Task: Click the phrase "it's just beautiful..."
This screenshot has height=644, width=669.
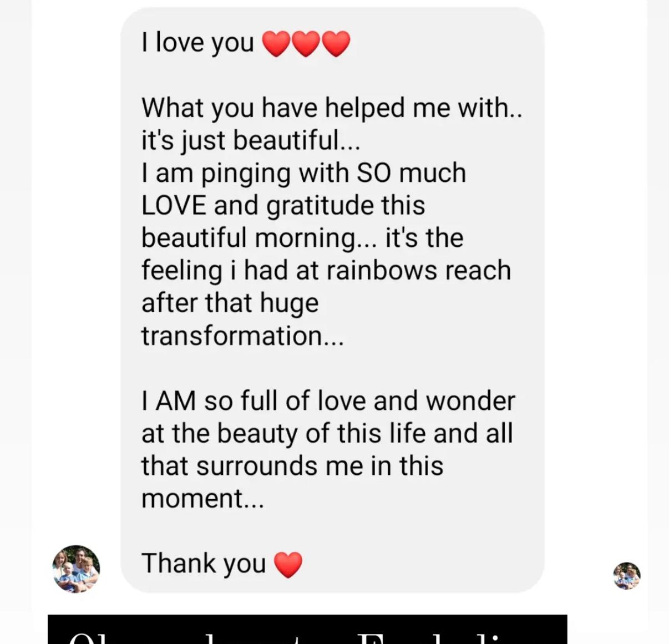Action: (251, 140)
